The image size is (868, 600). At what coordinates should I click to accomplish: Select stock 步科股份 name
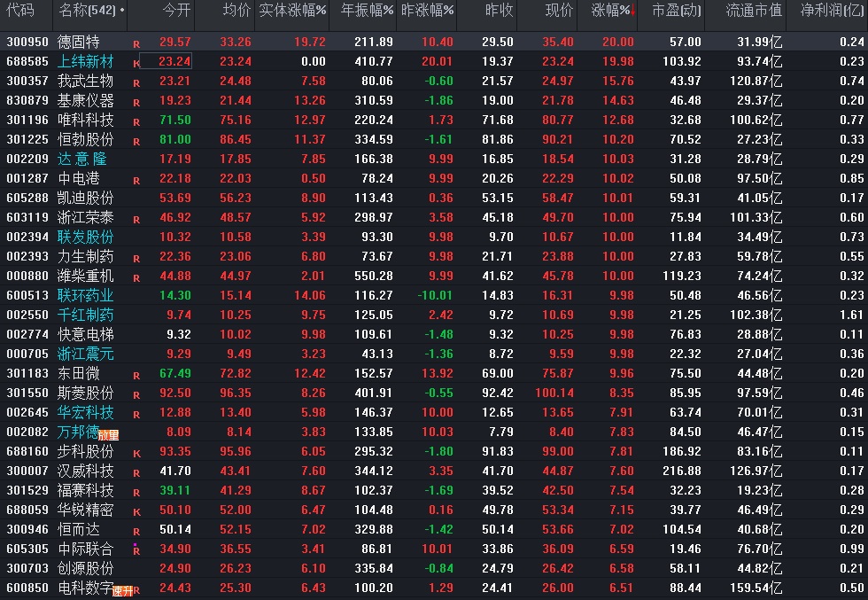pos(85,451)
